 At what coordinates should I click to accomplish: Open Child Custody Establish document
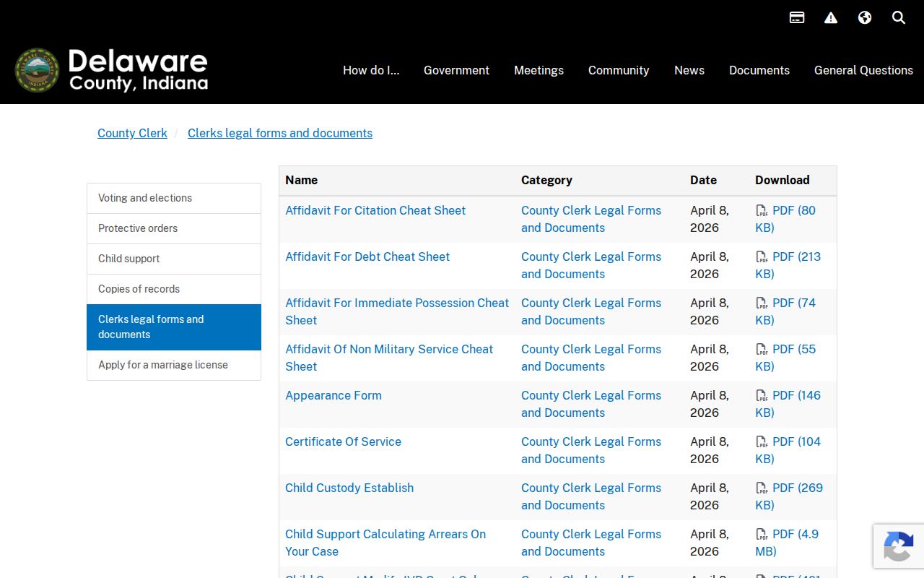click(349, 488)
